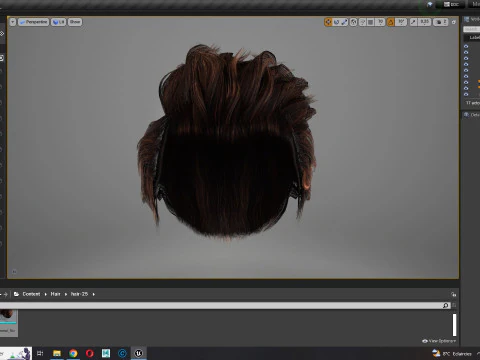Open View Options in content browser
This screenshot has width=480, height=360.
tap(439, 341)
